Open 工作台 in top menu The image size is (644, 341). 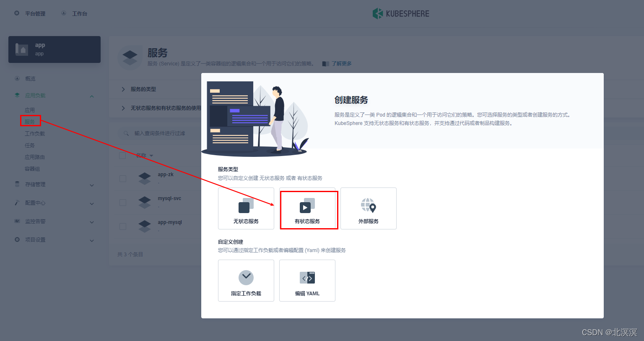tap(80, 14)
